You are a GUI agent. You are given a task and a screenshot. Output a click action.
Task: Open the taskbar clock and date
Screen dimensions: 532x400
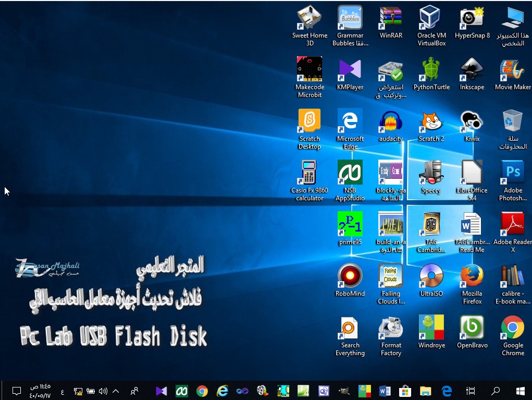40,391
